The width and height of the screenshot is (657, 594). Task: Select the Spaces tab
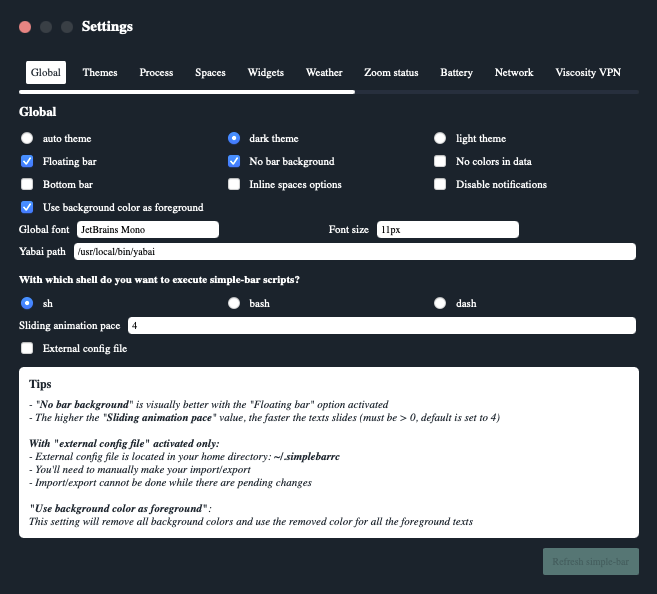(210, 72)
